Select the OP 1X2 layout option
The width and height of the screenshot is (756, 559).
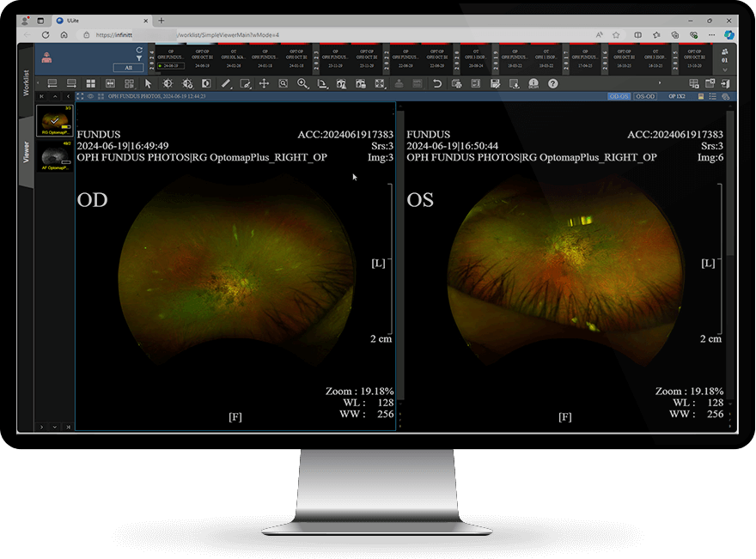678,96
